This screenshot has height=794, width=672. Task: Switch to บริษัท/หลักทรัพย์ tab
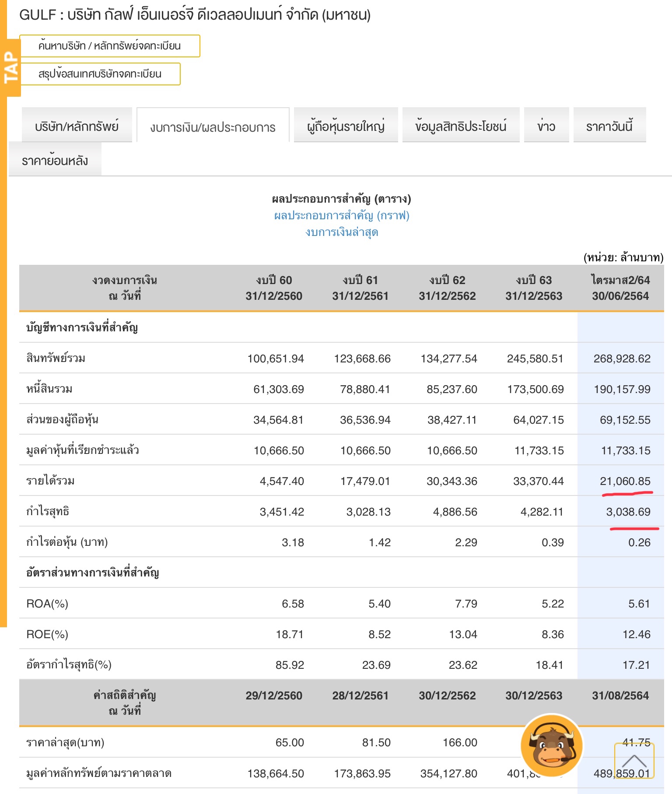point(77,126)
